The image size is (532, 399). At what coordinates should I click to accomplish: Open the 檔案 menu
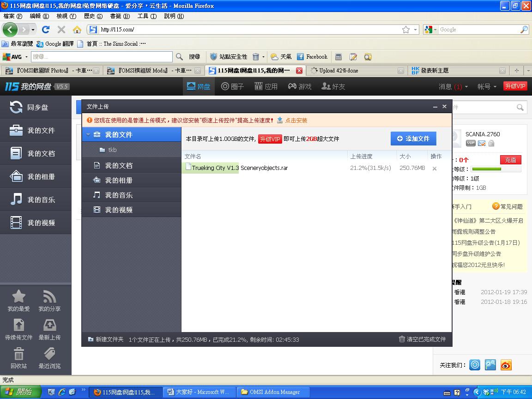coord(12,16)
